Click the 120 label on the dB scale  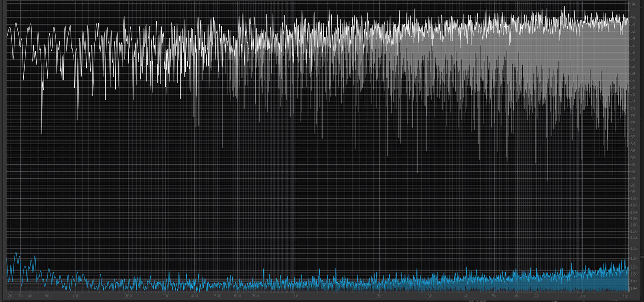pyautogui.click(x=634, y=258)
